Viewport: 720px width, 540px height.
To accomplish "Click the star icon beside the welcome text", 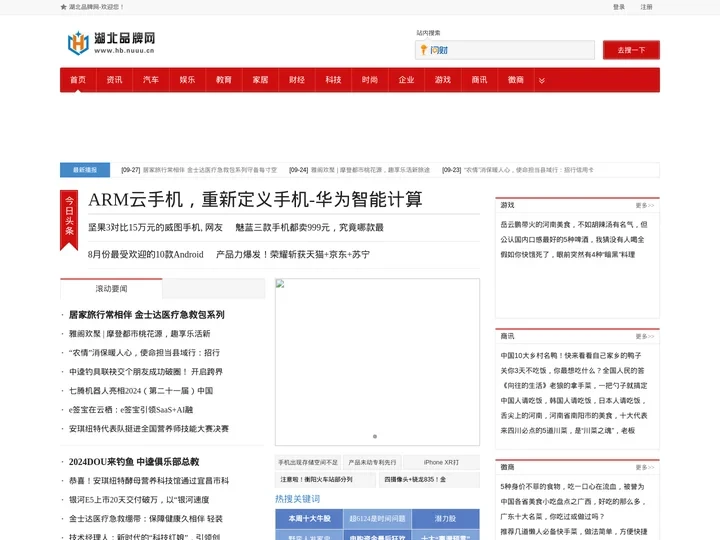I will [63, 7].
